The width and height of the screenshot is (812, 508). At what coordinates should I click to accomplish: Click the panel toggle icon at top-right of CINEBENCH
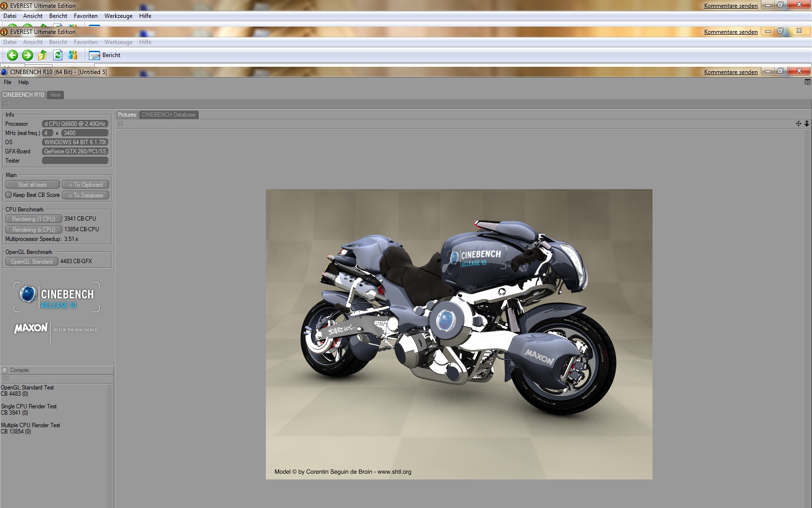[x=807, y=82]
